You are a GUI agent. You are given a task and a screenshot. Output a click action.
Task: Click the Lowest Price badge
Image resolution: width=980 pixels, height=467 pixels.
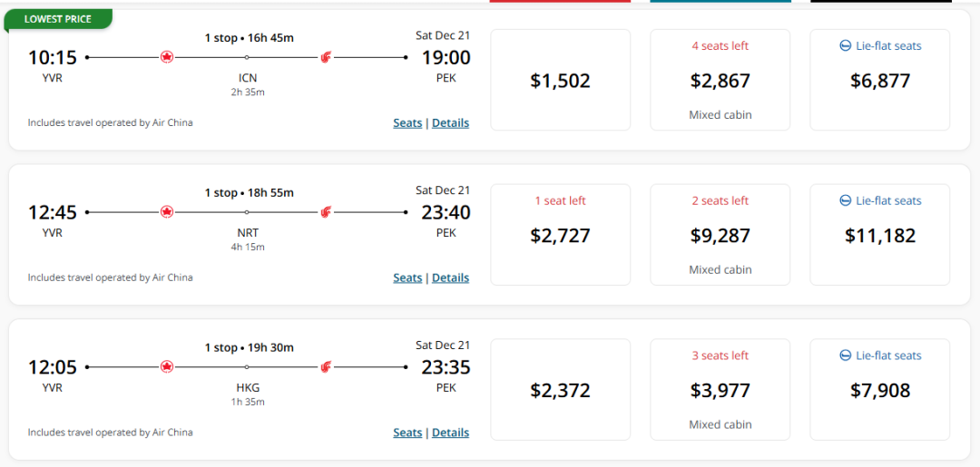coord(58,19)
